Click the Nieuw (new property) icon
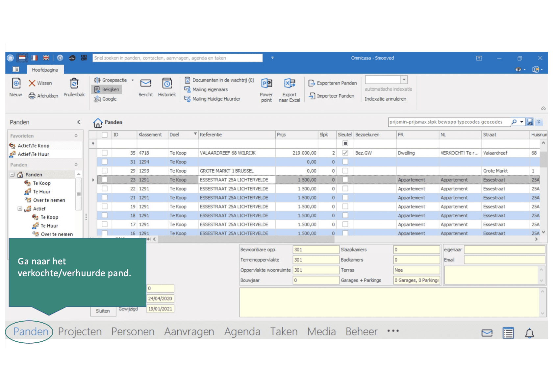554x392 pixels. [16, 84]
